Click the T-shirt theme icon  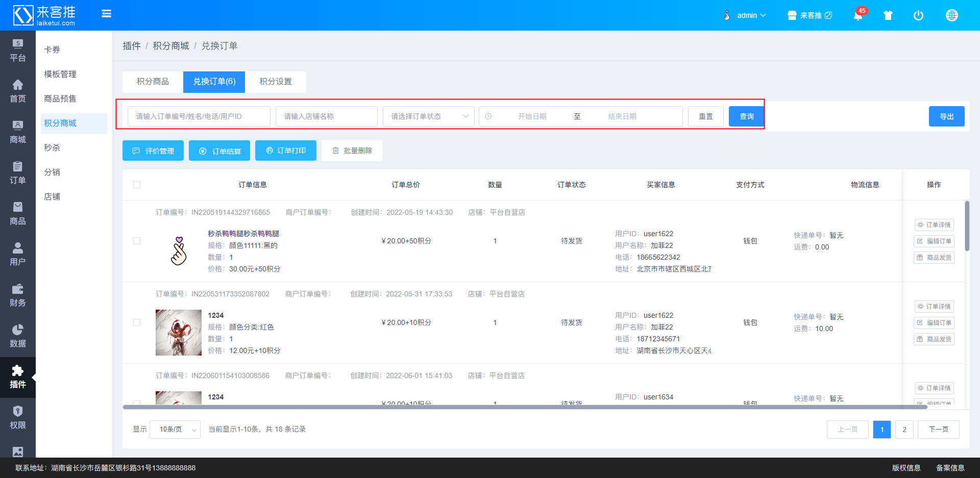click(x=888, y=15)
